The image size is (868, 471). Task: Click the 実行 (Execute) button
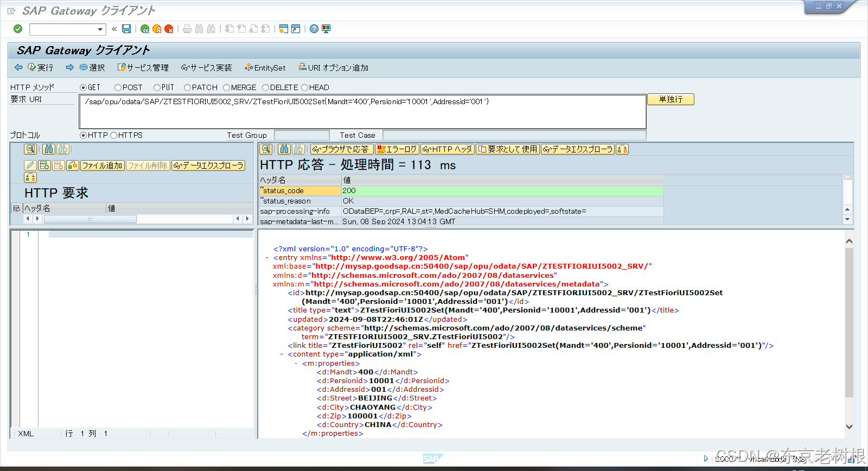(x=41, y=68)
